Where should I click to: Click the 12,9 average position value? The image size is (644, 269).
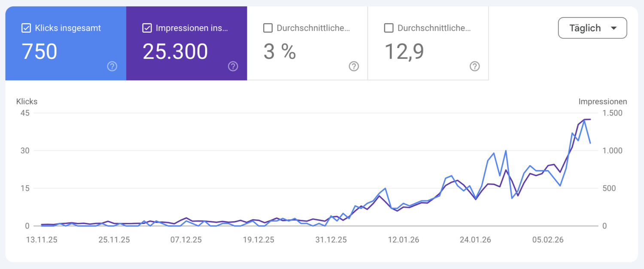point(404,52)
